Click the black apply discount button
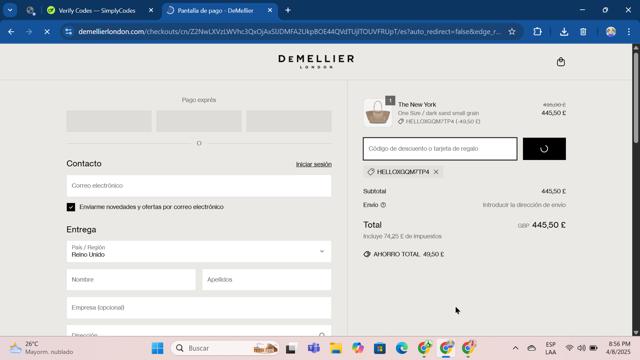This screenshot has height=360, width=640. [x=544, y=149]
